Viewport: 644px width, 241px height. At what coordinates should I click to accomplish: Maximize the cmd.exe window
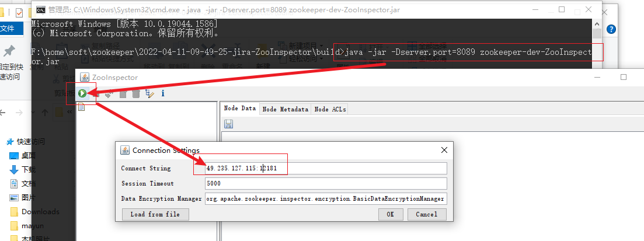[x=562, y=9]
